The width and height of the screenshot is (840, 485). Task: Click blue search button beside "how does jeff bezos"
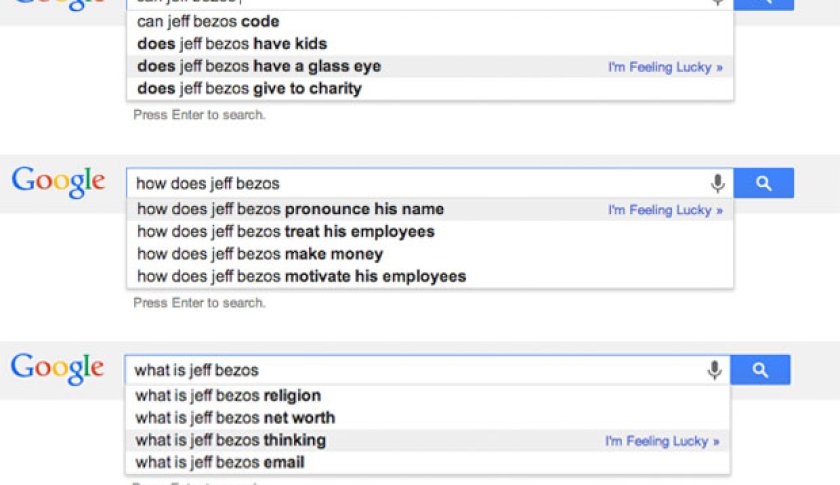[x=763, y=183]
